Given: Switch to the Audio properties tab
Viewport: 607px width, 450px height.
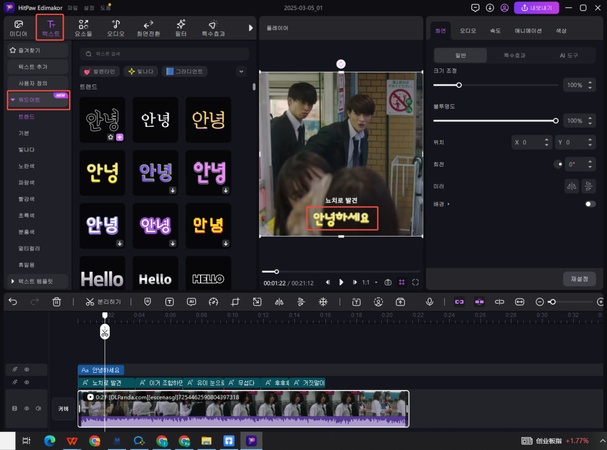Looking at the screenshot, I should 468,31.
